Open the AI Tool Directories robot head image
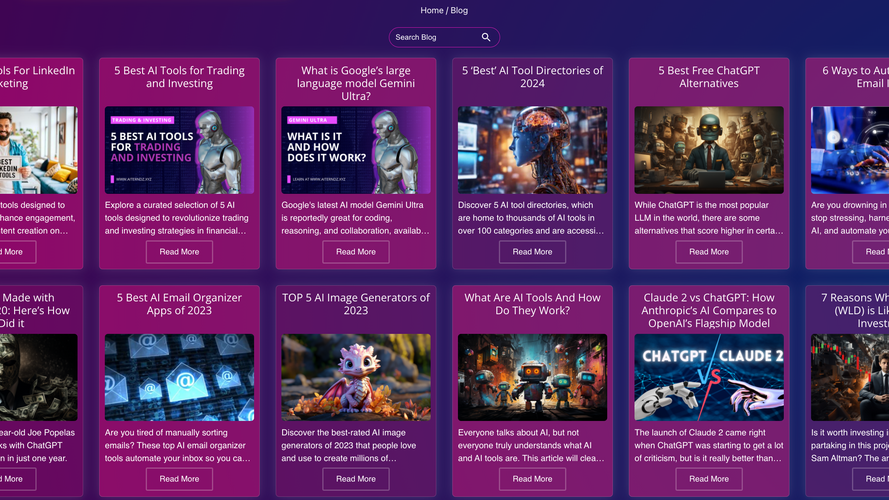This screenshot has width=889, height=500. 532,150
